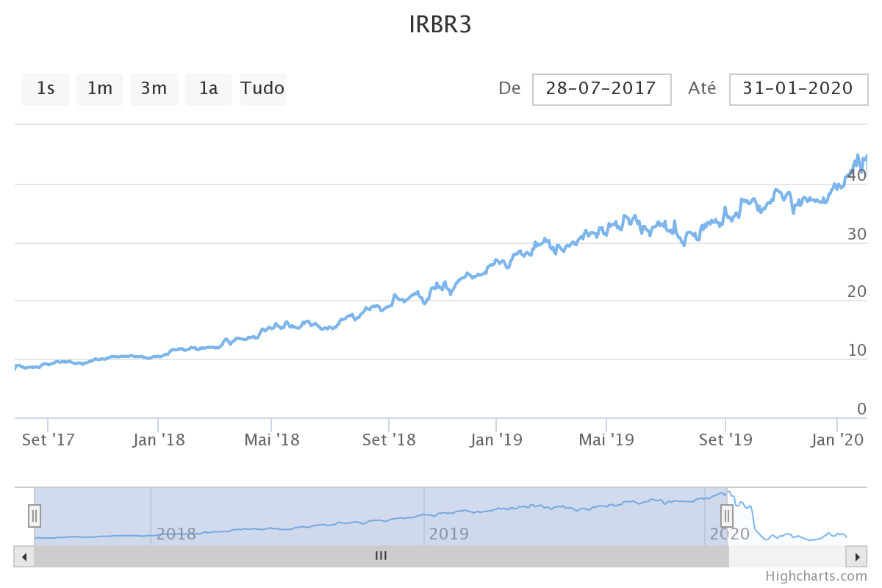Screen dimensions: 882x588
Task: Select the 1m zoom range
Action: 100,89
